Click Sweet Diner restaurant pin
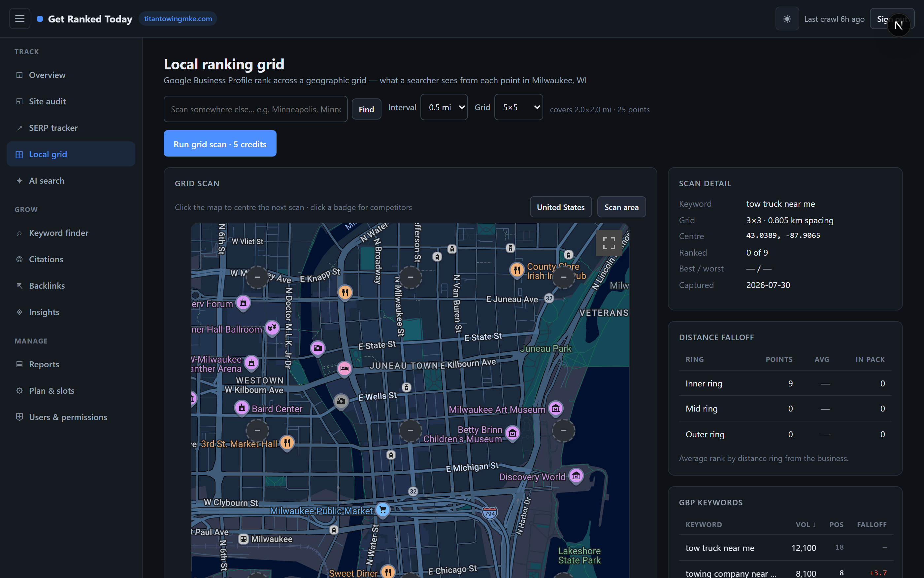The width and height of the screenshot is (924, 578). 387,572
